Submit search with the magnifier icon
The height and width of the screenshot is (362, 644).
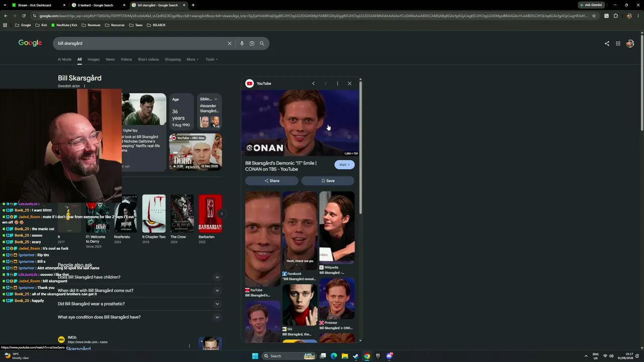click(262, 43)
